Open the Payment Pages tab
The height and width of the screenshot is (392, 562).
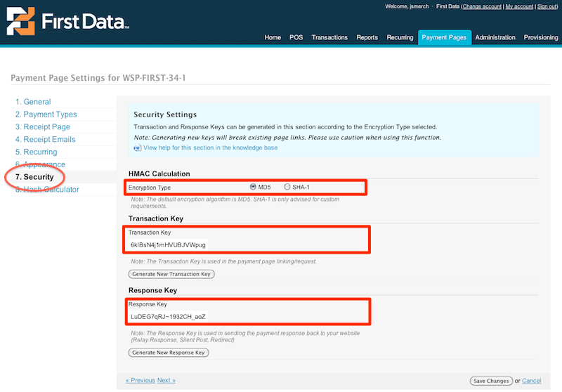click(443, 37)
